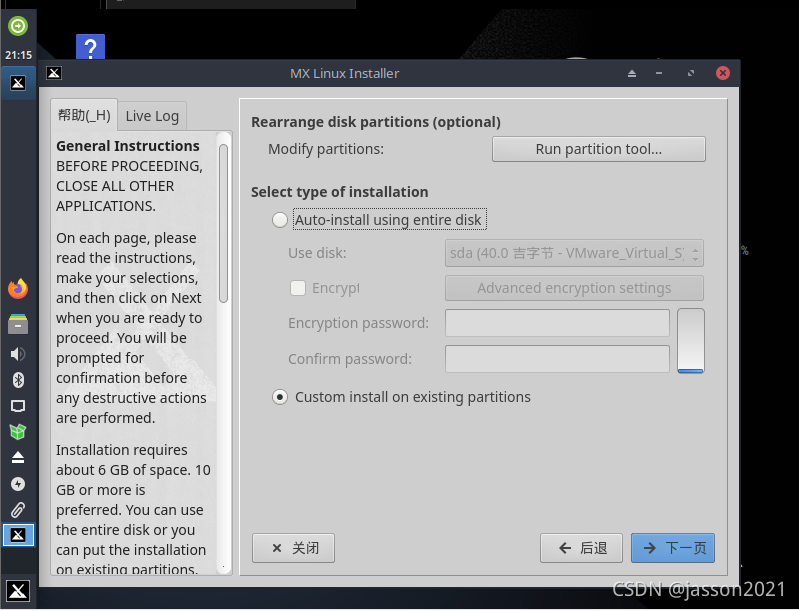Click the Confirm password field
The image size is (799, 611).
pos(557,359)
